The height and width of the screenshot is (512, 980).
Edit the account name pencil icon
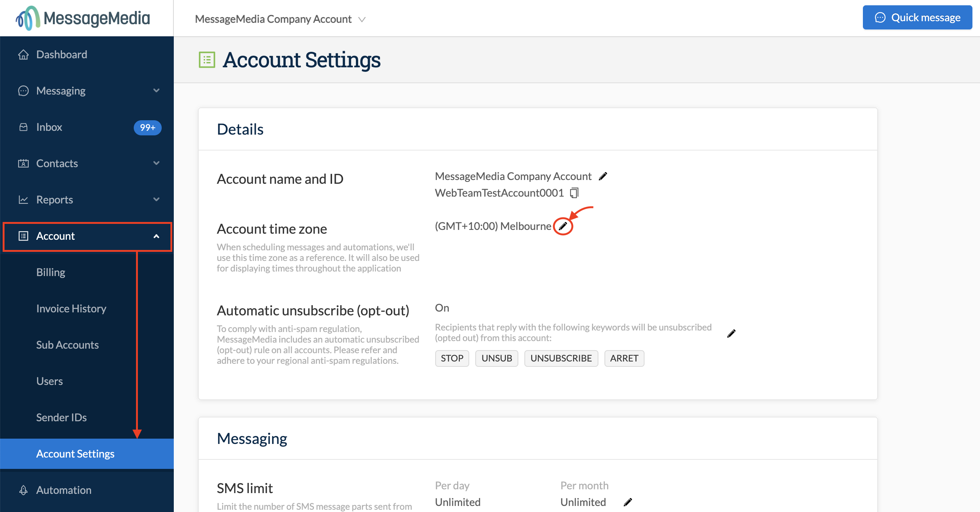coord(603,176)
